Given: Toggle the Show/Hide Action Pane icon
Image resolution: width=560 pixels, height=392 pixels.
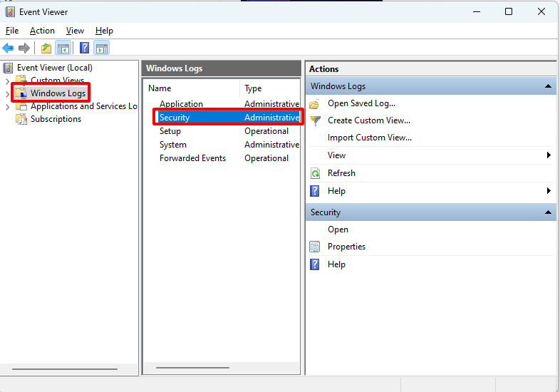Looking at the screenshot, I should 102,48.
